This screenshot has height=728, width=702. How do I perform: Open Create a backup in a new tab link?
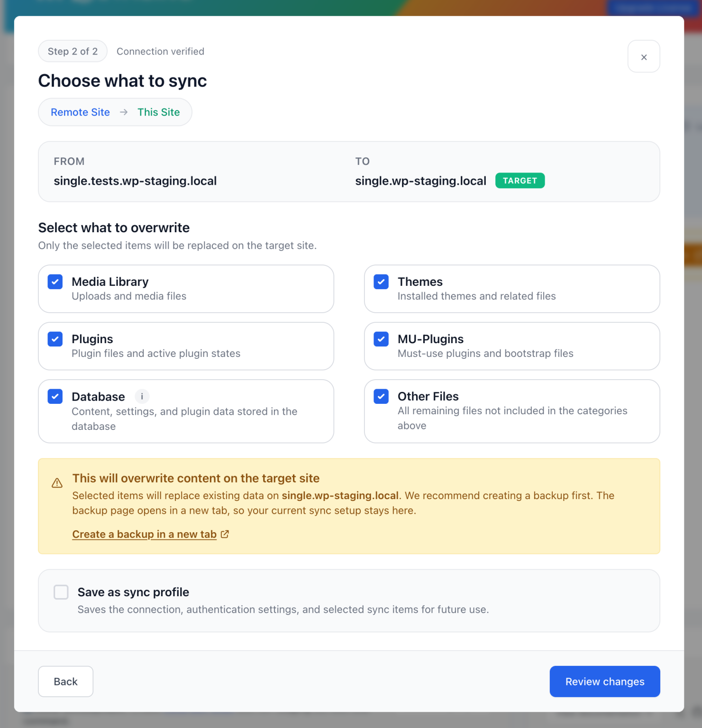coord(145,534)
